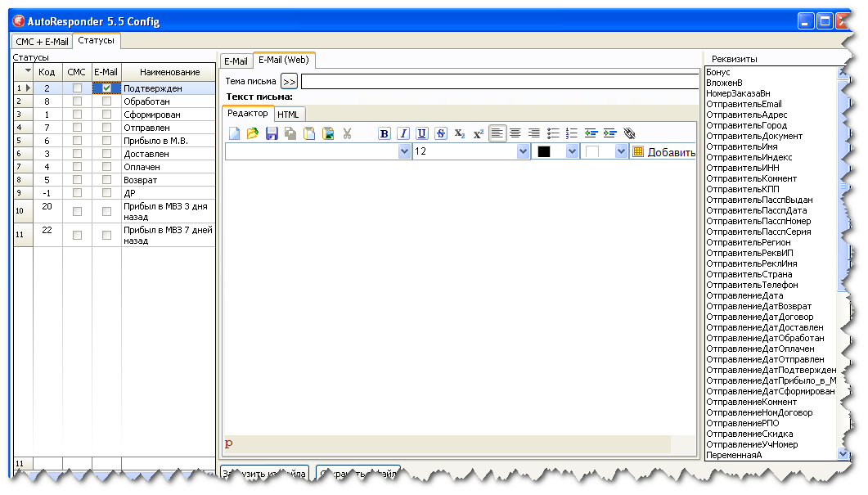Switch to the Редактор tab
The height and width of the screenshot is (495, 868).
tap(247, 113)
